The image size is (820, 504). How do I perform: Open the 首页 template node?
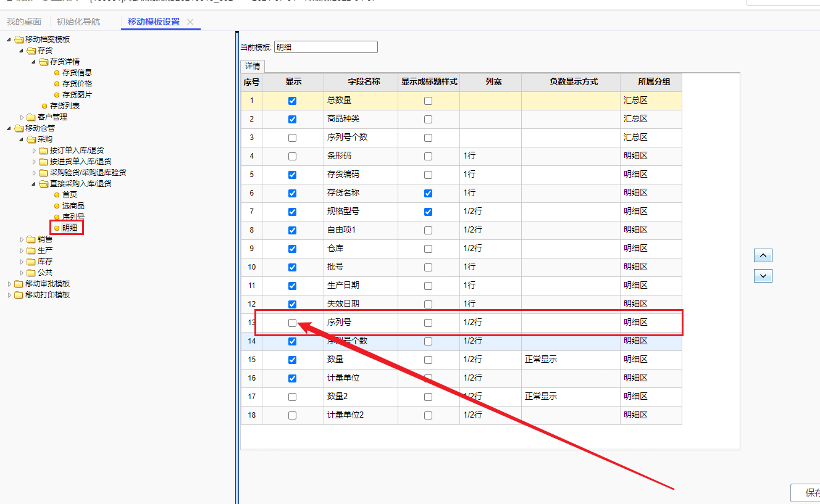coord(69,195)
